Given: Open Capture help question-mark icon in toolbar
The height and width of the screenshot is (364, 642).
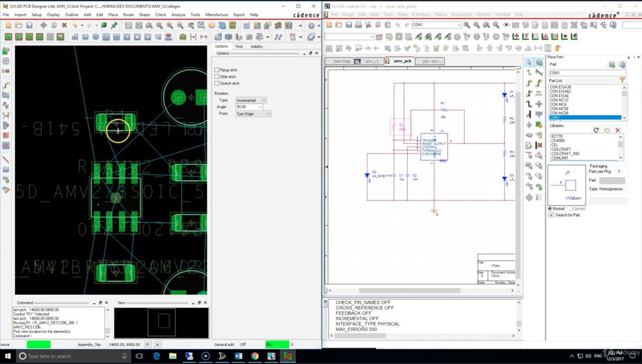Looking at the screenshot, I should pos(613,25).
